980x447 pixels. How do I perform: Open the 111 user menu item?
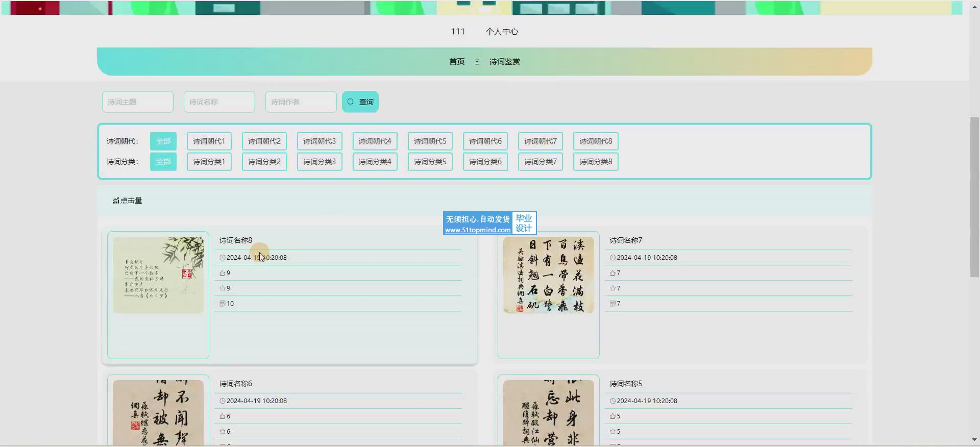pos(458,32)
